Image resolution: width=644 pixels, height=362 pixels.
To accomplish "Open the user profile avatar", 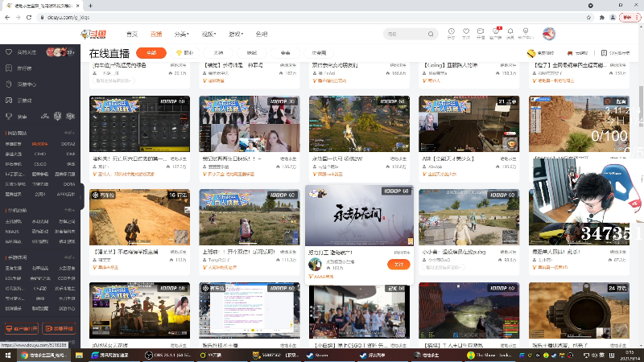I will tap(549, 34).
